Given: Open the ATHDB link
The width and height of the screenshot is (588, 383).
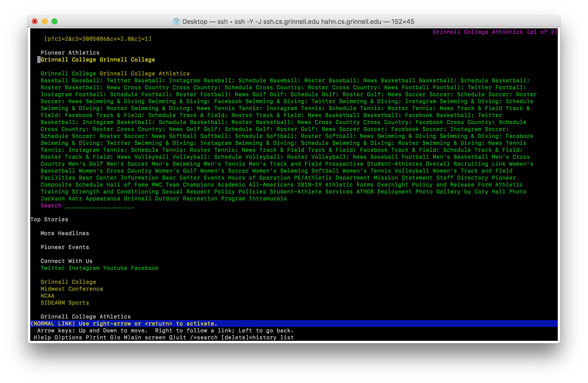Looking at the screenshot, I should click(365, 192).
